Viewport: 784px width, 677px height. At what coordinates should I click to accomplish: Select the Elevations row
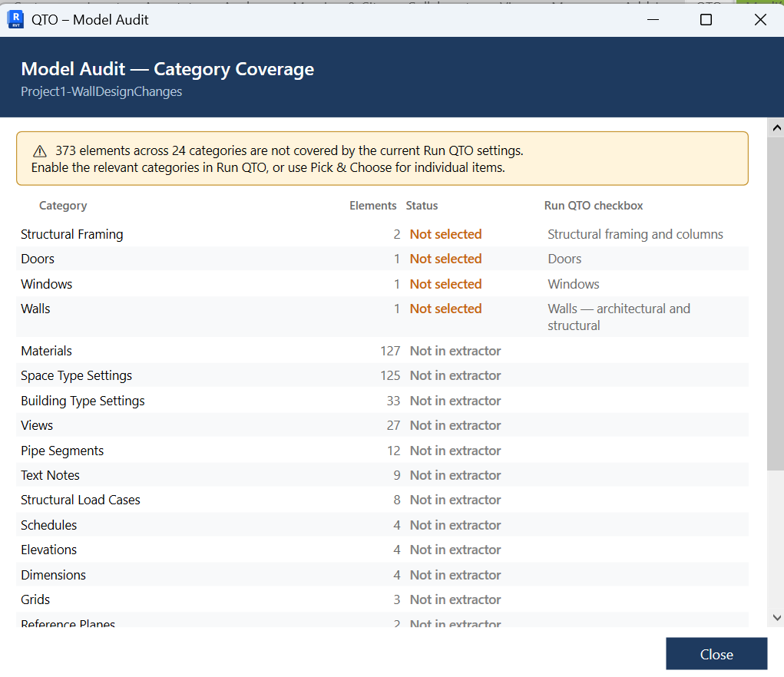(x=382, y=550)
